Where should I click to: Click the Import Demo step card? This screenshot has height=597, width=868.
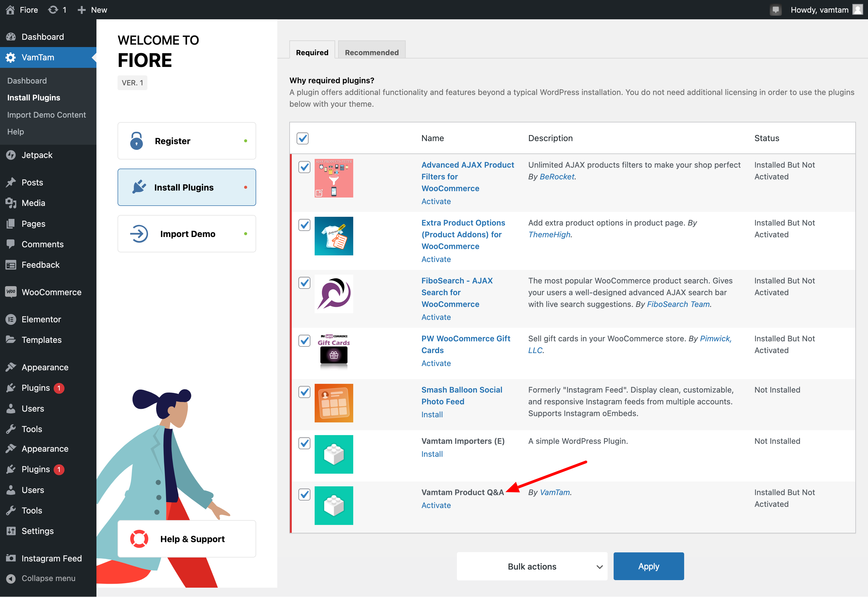(187, 234)
